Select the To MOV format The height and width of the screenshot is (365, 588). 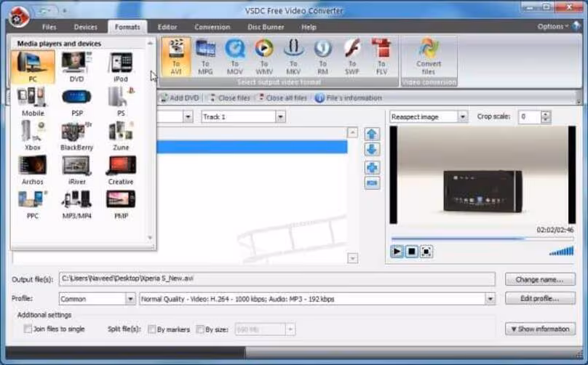(235, 57)
